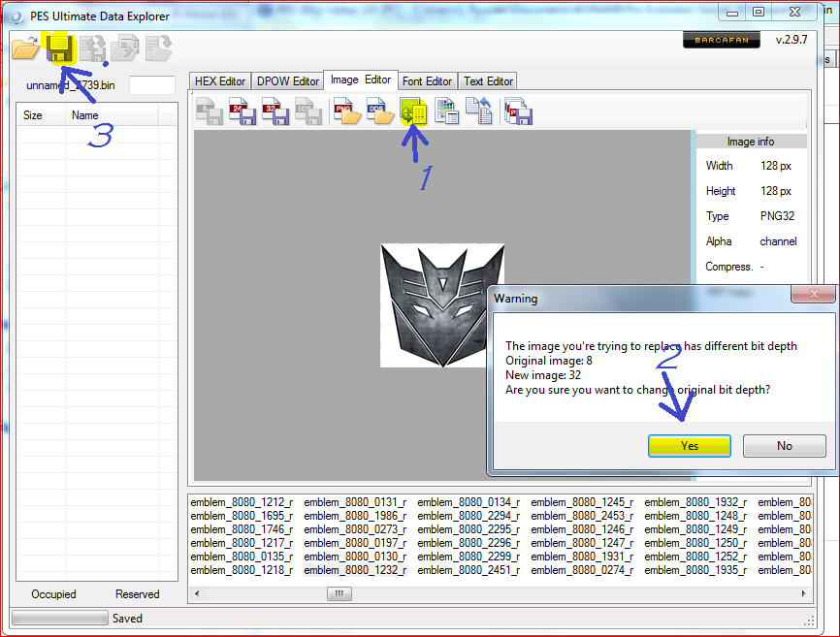Decline the warning with No
This screenshot has height=637, width=840.
tap(785, 446)
